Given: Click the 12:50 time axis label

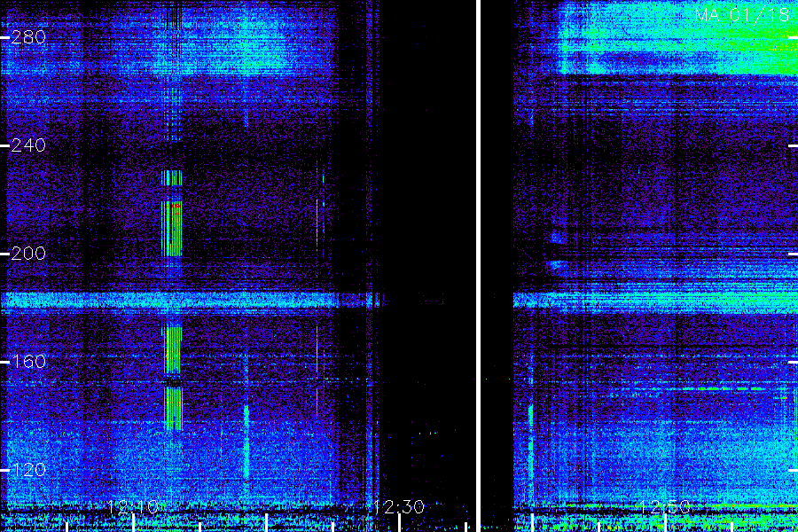Looking at the screenshot, I should tap(665, 507).
